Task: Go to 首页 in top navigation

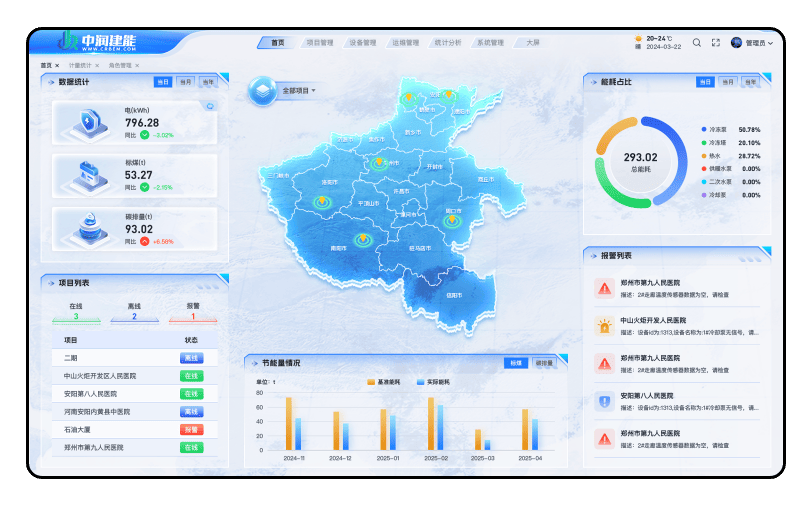Action: (277, 43)
